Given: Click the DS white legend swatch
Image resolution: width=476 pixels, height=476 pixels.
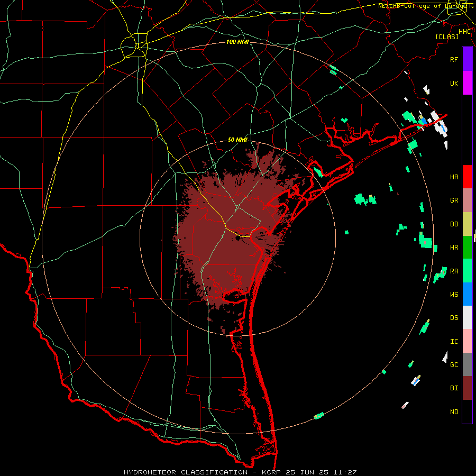Looking at the screenshot, I should pyautogui.click(x=467, y=317).
